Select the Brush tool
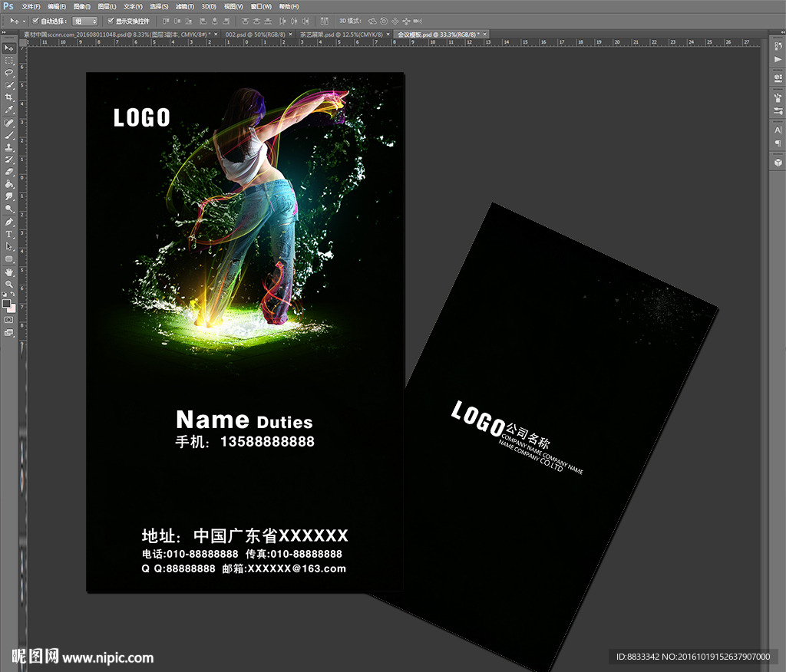 9,135
